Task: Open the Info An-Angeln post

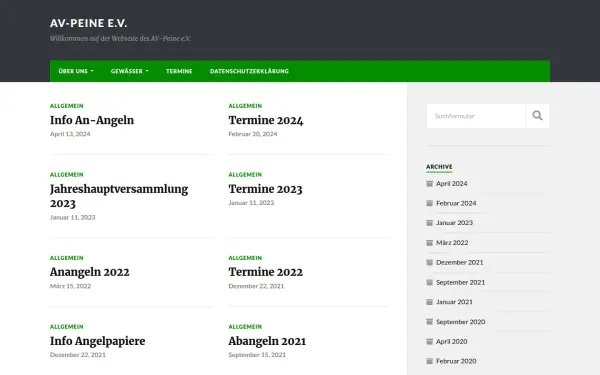Action: (x=92, y=120)
